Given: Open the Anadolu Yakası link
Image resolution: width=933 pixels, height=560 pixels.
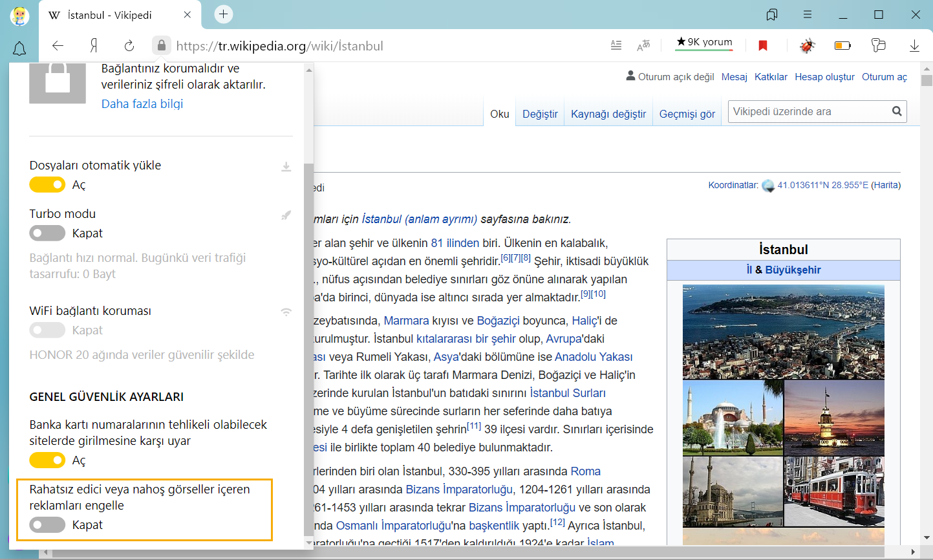Looking at the screenshot, I should 594,357.
